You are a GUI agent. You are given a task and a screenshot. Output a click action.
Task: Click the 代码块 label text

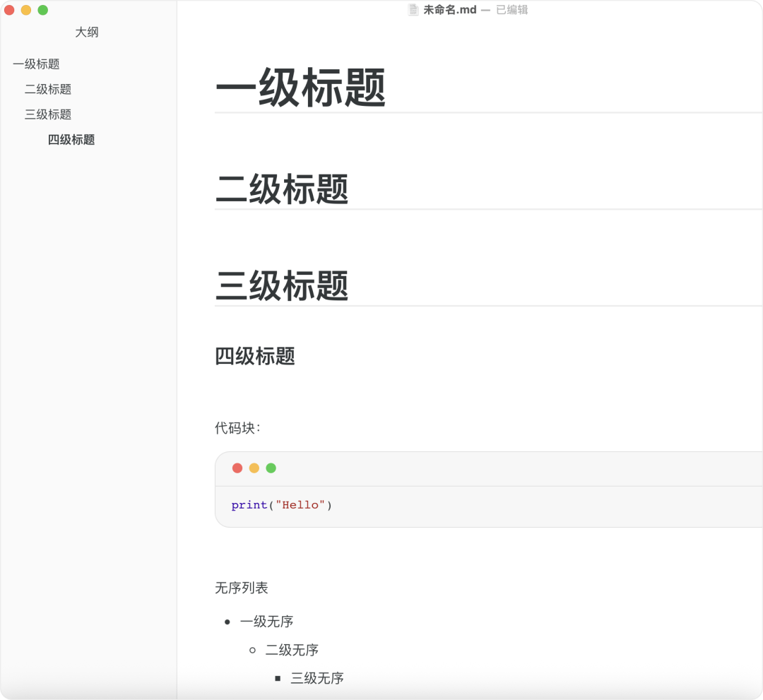pyautogui.click(x=235, y=427)
